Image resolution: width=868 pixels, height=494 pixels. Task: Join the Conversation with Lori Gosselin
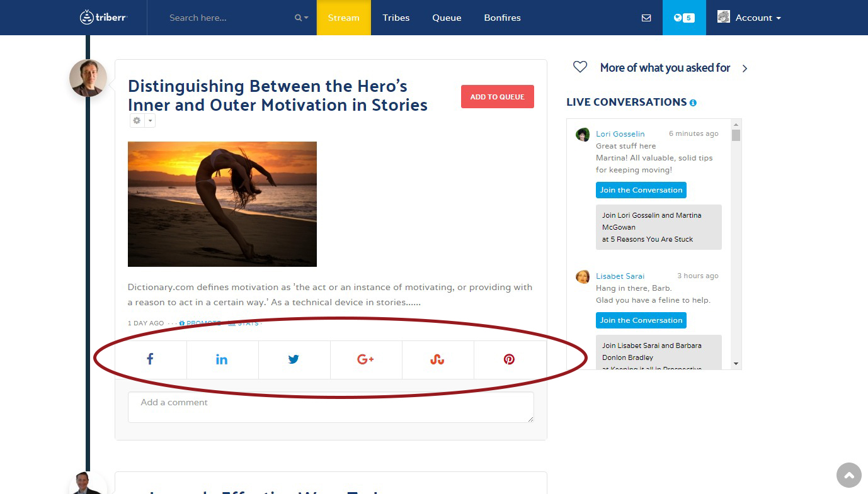641,190
